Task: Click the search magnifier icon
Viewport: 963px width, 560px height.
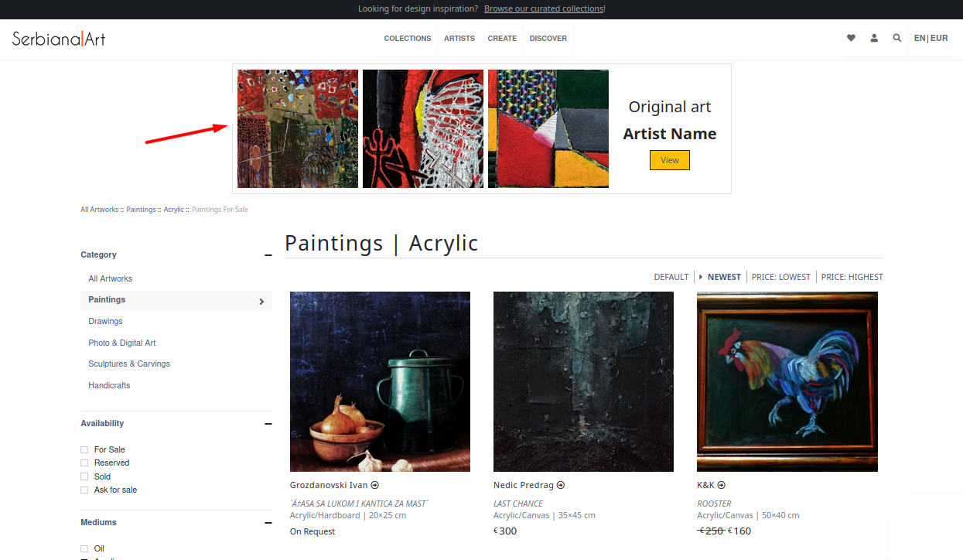Action: 896,38
